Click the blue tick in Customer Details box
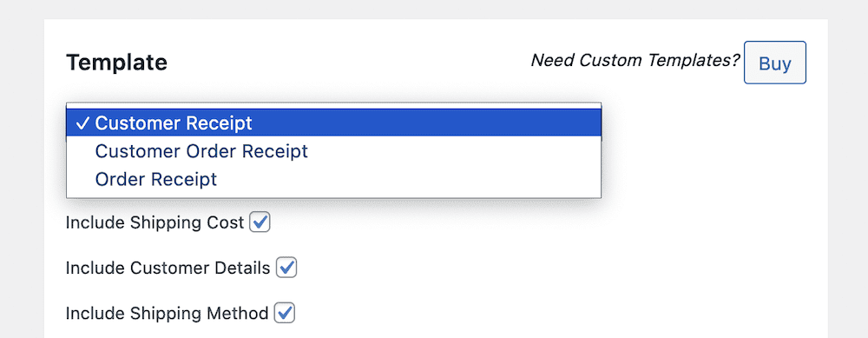Viewport: 868px width, 338px height. (x=286, y=268)
